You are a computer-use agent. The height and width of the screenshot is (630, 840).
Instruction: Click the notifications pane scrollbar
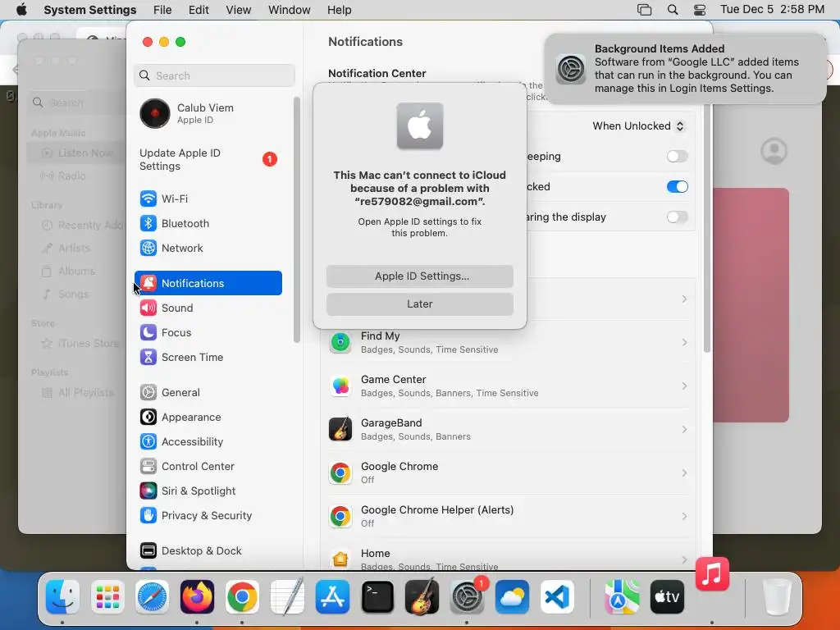click(x=707, y=229)
